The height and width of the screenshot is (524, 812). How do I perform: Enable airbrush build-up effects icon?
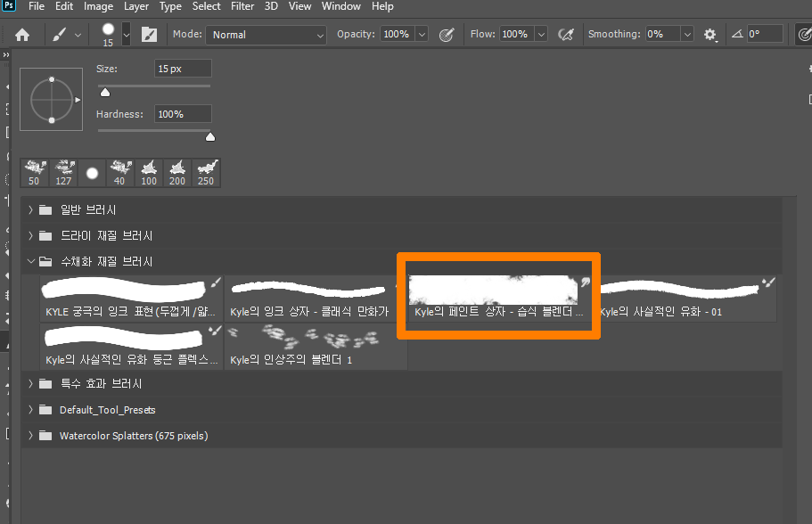click(x=565, y=35)
